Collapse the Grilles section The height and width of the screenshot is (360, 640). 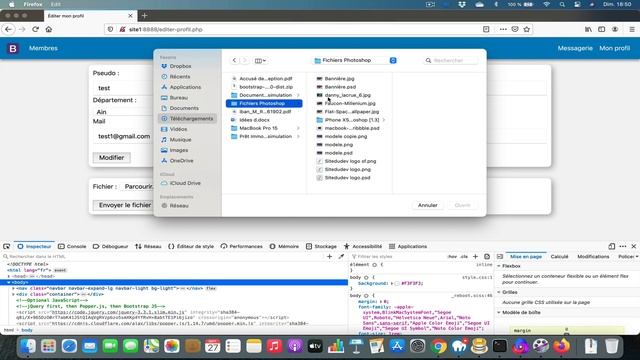tap(499, 292)
